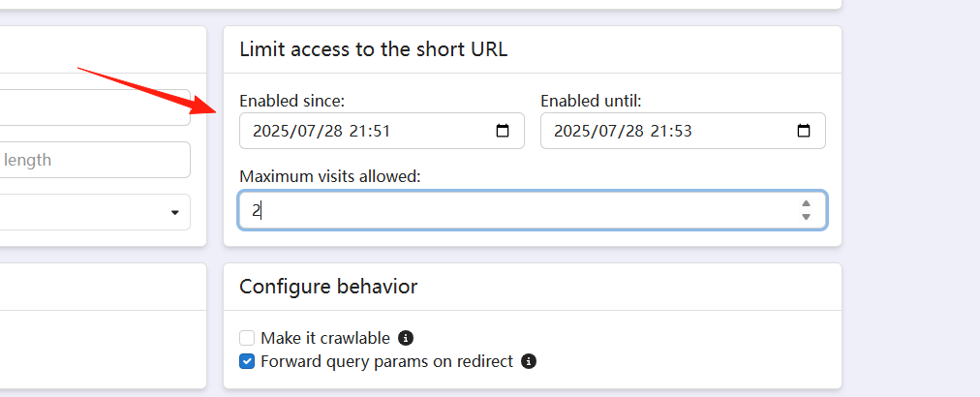Click the length input field

pos(95,160)
